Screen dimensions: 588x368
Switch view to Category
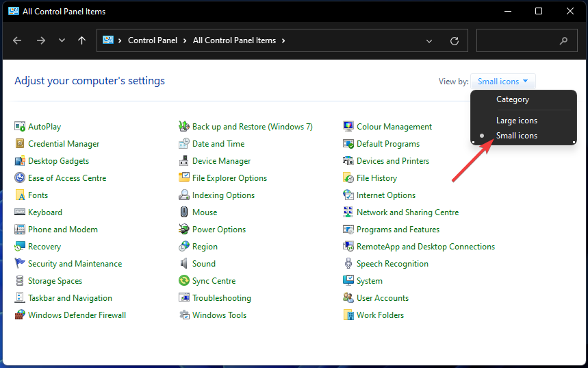(512, 99)
